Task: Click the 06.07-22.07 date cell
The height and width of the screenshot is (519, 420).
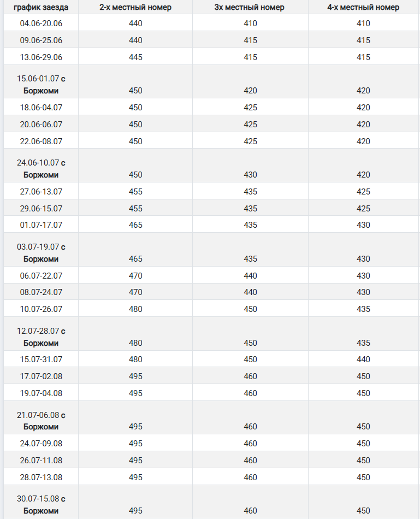Action: click(41, 276)
